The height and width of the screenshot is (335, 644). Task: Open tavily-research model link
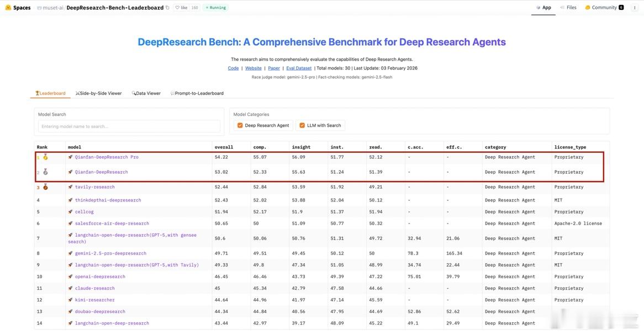click(94, 187)
